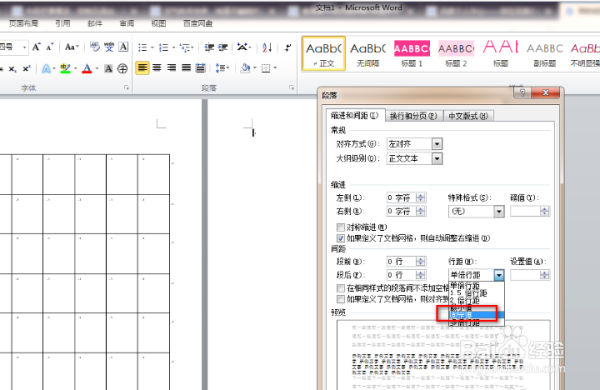This screenshot has width=600, height=390.
Task: Toggle snap to document grid checkbox
Action: (x=341, y=299)
